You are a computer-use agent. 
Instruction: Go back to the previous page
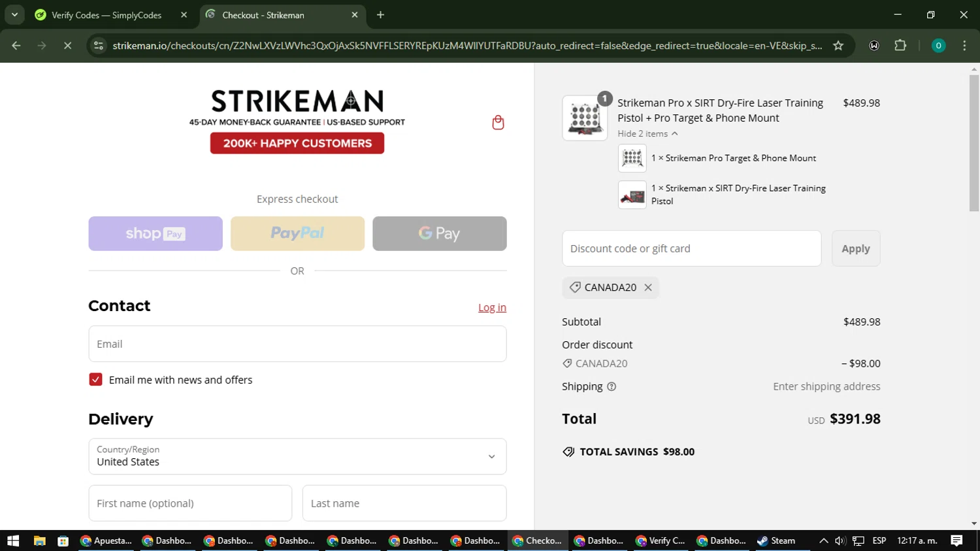pyautogui.click(x=16, y=46)
